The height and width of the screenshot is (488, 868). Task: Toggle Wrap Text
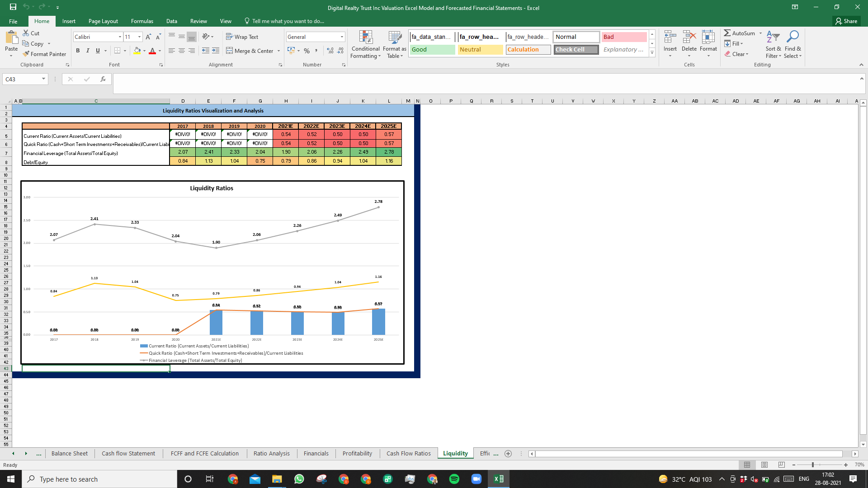click(x=242, y=37)
